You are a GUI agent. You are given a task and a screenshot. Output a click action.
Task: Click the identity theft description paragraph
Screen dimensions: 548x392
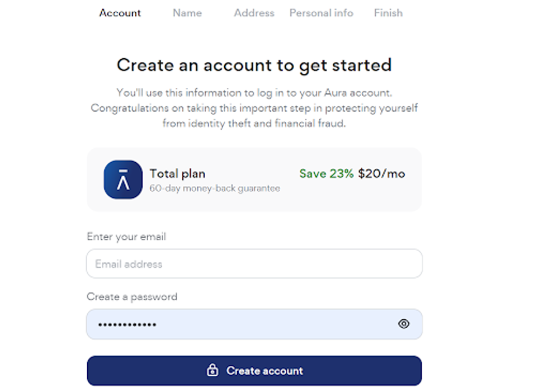click(x=254, y=108)
